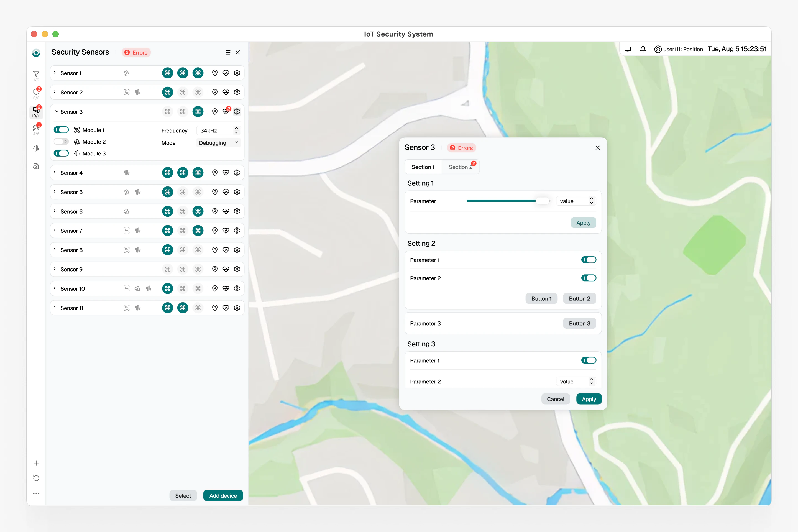Enable Module 2 switch
The image size is (798, 532).
point(61,142)
